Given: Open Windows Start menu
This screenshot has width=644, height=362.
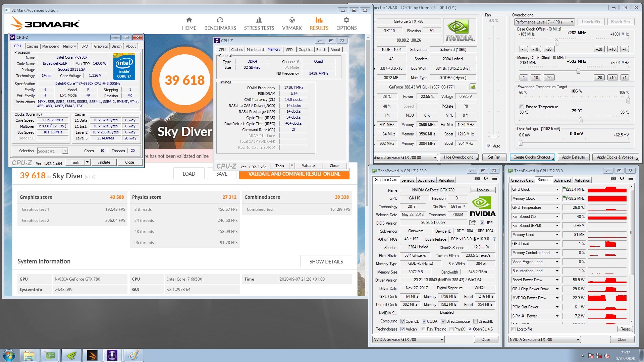Looking at the screenshot, I should 9,355.
